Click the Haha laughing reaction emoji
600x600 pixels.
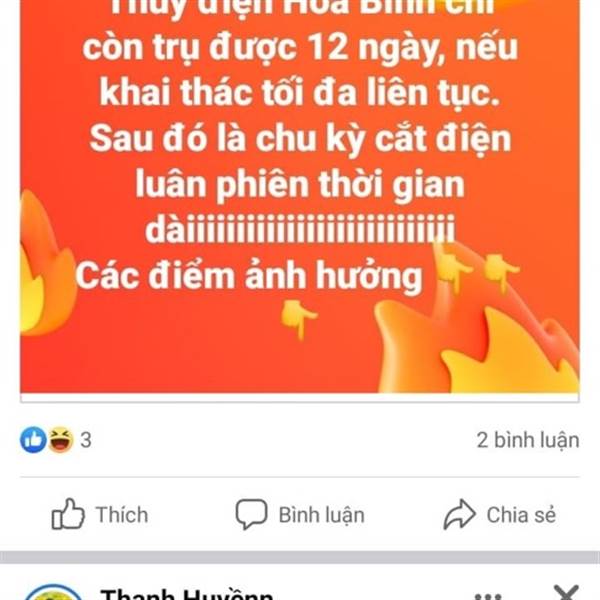[60, 440]
